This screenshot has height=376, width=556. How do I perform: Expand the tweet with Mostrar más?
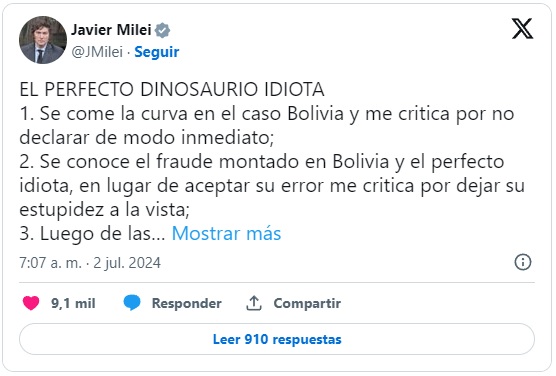[226, 233]
